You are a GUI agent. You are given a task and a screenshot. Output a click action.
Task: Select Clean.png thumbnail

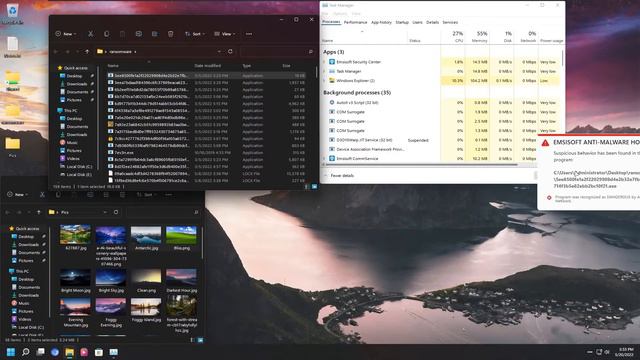(146, 278)
